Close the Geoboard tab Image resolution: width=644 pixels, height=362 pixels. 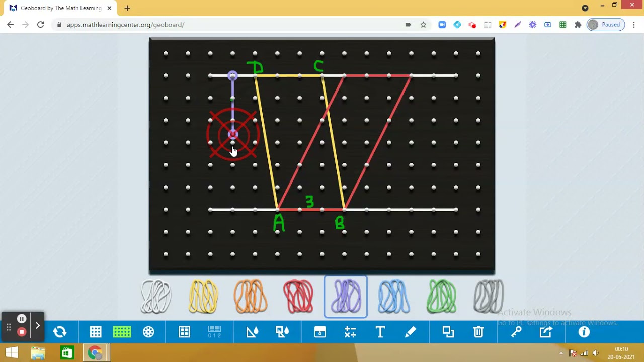(109, 8)
